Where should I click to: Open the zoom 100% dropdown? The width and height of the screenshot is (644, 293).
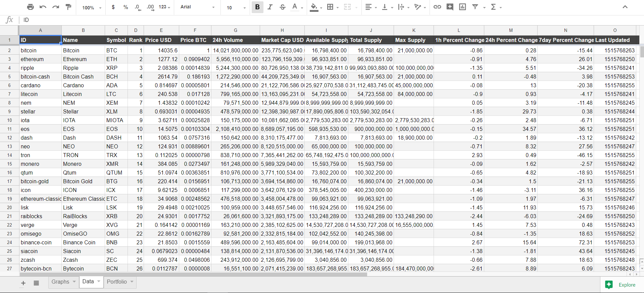pos(92,7)
